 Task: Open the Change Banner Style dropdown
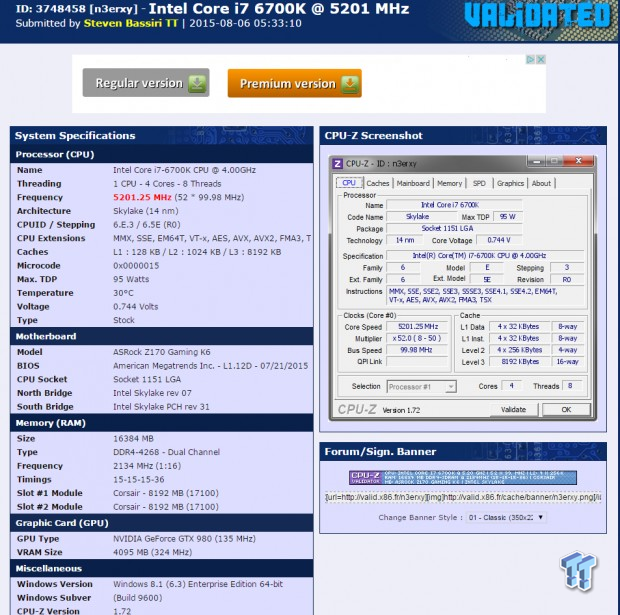click(506, 517)
